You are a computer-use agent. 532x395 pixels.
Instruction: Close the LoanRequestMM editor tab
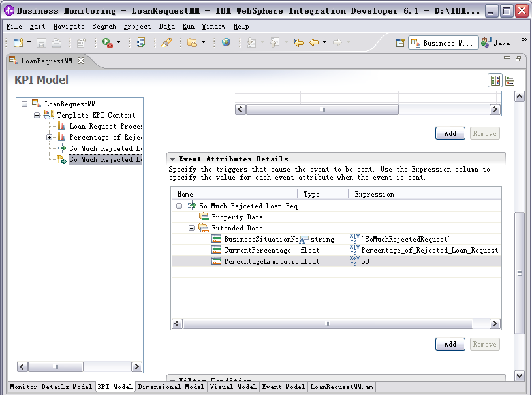click(81, 61)
